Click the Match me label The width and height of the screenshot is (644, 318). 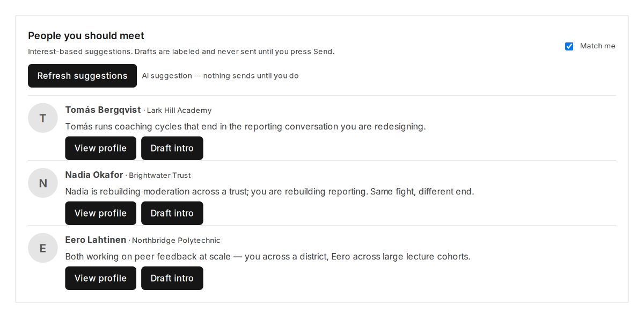pos(598,46)
